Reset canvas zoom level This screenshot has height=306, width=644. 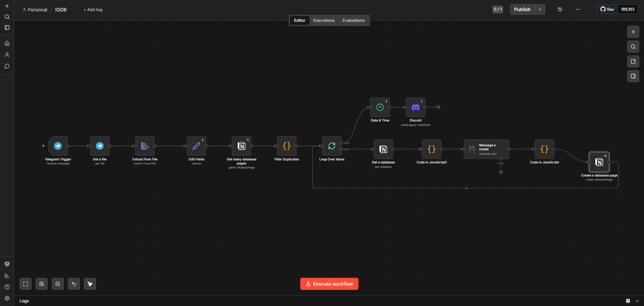tap(74, 284)
